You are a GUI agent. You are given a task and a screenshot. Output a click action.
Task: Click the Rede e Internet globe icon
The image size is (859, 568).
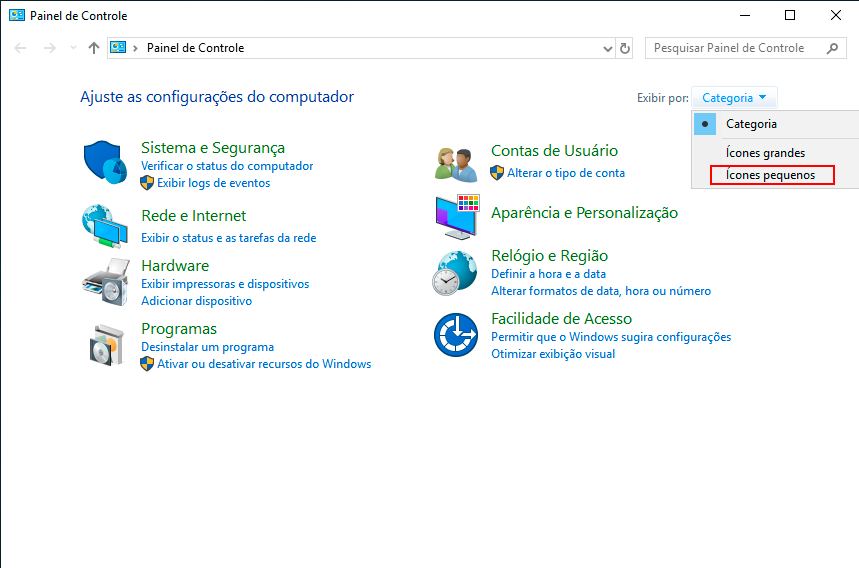[105, 226]
